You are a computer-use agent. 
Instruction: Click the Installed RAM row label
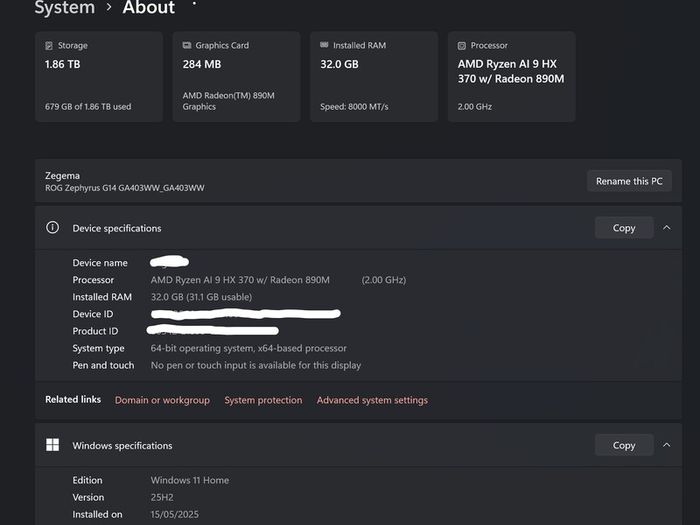[x=102, y=297]
